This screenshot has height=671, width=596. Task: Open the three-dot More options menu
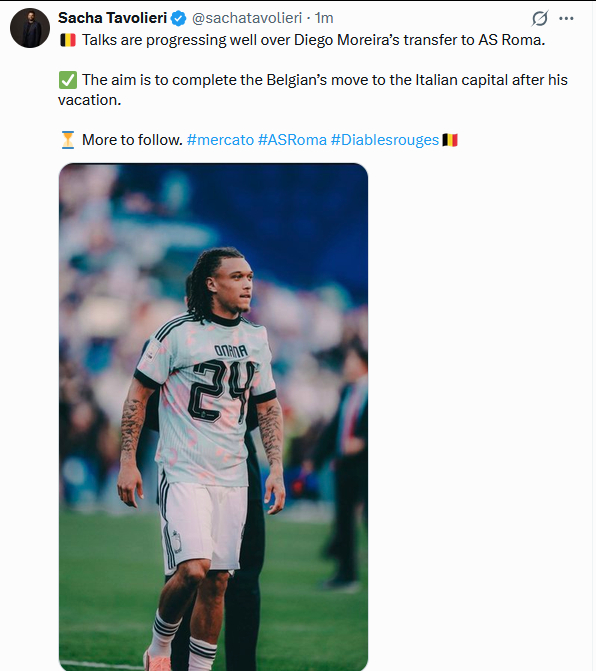click(x=566, y=18)
